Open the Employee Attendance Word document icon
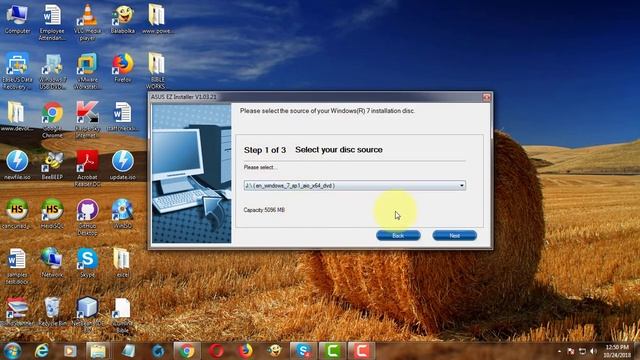The height and width of the screenshot is (360, 640). (x=52, y=22)
